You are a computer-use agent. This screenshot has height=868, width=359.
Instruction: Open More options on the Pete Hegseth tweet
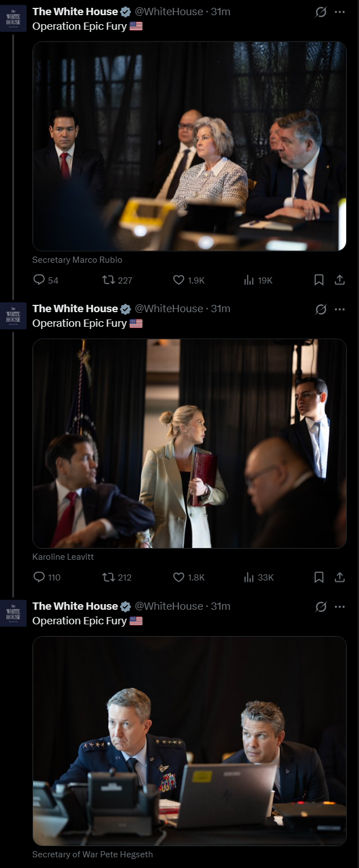339,607
